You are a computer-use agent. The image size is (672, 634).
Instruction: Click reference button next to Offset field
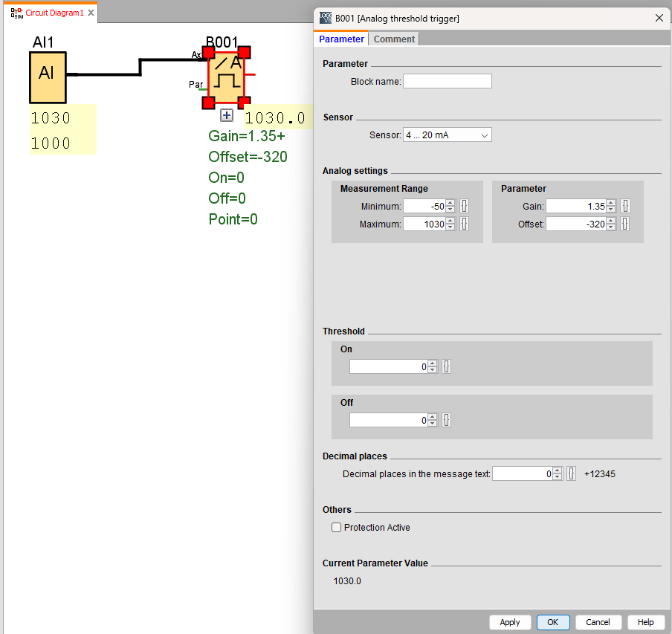click(x=625, y=224)
